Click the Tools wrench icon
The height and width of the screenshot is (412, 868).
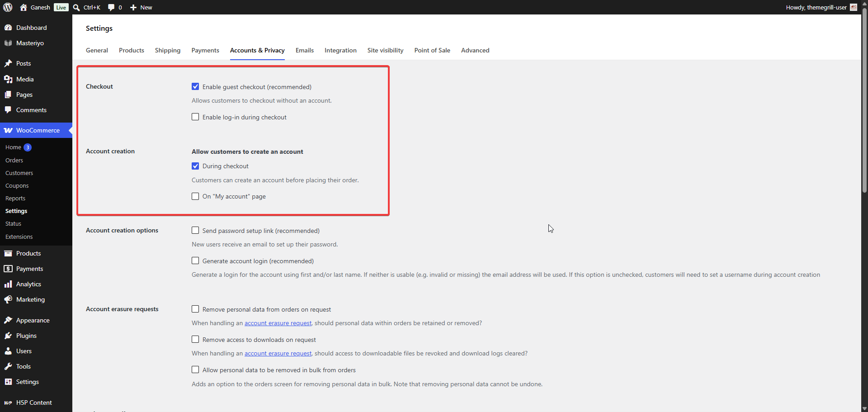(x=8, y=366)
